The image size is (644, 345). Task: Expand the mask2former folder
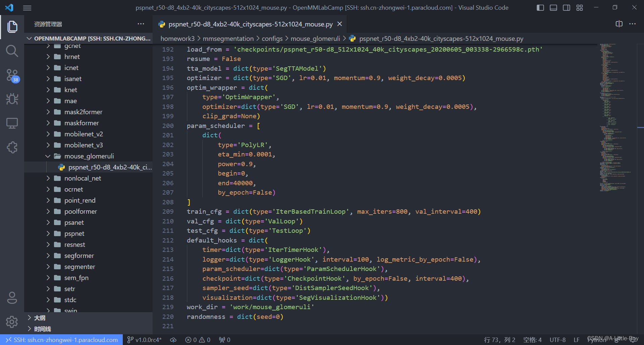[89, 112]
